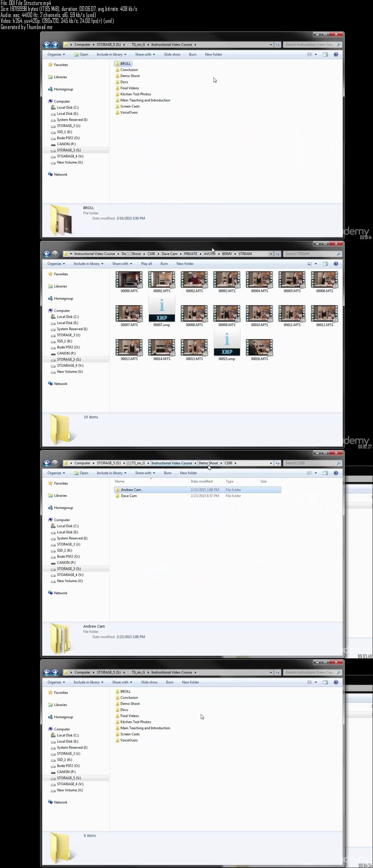The height and width of the screenshot is (868, 373).
Task: Select VoiceOvers folder in the 9 items window
Action: (126, 740)
